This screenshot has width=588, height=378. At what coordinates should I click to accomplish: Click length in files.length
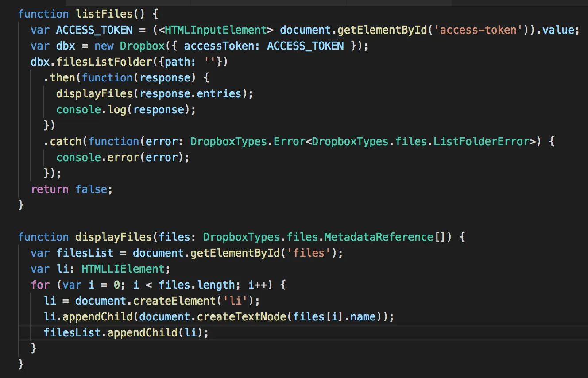point(216,285)
